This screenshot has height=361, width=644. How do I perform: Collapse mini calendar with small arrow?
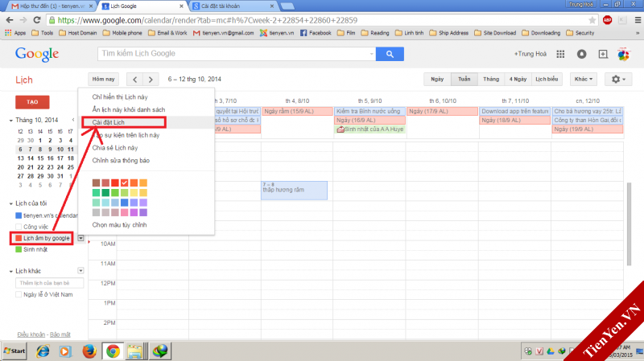pos(73,120)
